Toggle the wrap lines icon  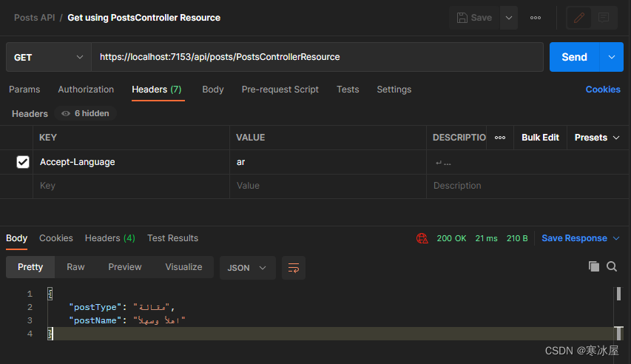(x=294, y=268)
